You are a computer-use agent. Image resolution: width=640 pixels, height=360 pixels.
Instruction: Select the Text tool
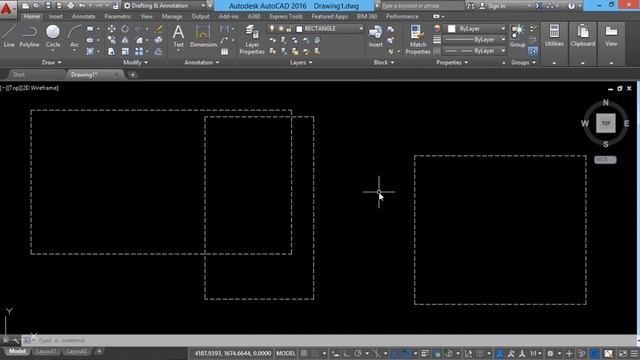tap(178, 36)
